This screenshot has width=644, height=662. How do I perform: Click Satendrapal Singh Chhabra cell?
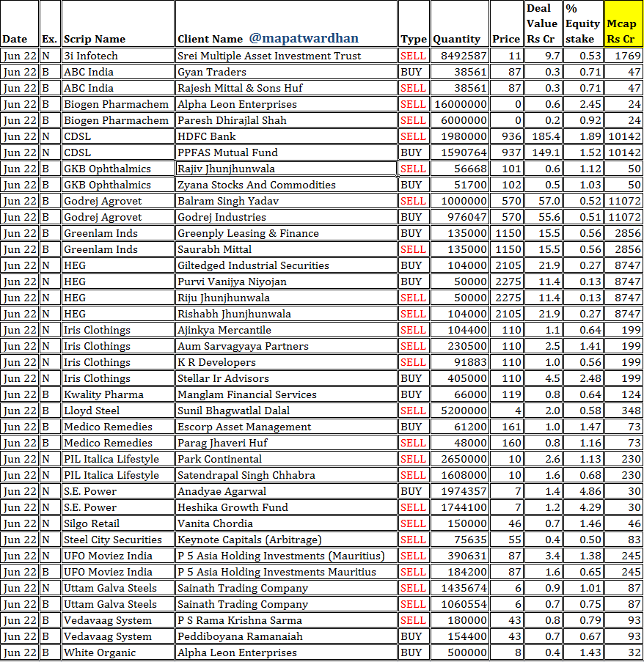(286, 475)
